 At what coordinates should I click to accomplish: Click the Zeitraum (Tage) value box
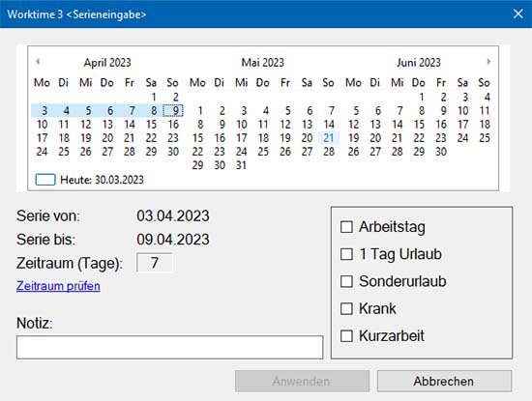click(155, 263)
